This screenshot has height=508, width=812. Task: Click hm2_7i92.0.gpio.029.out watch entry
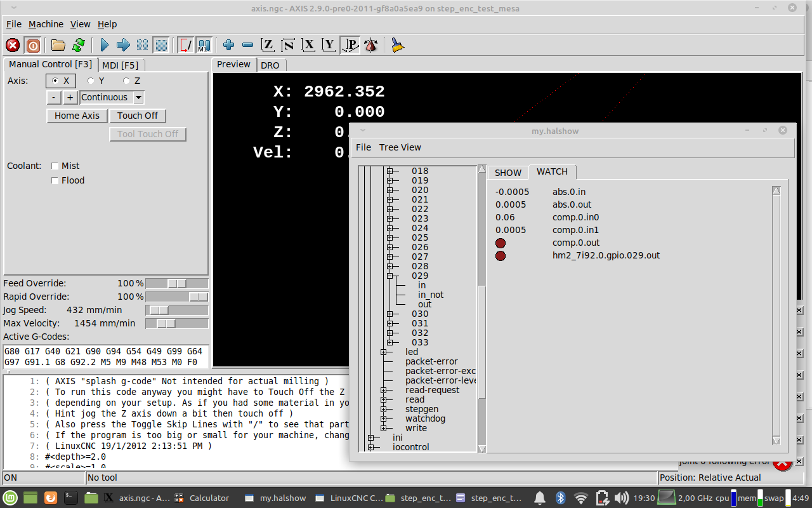606,255
